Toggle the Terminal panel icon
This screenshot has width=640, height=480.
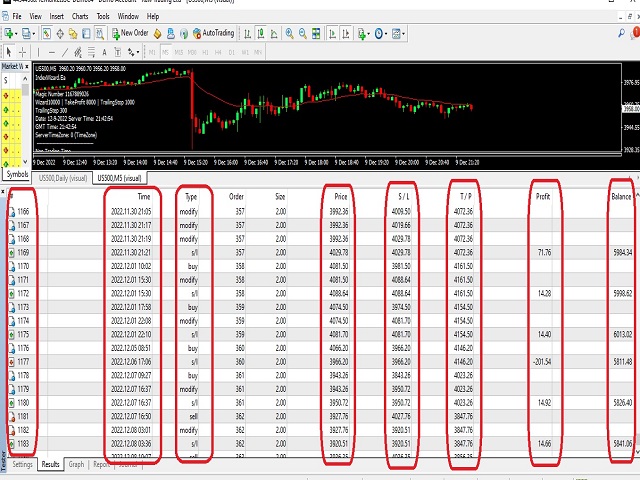[x=86, y=33]
